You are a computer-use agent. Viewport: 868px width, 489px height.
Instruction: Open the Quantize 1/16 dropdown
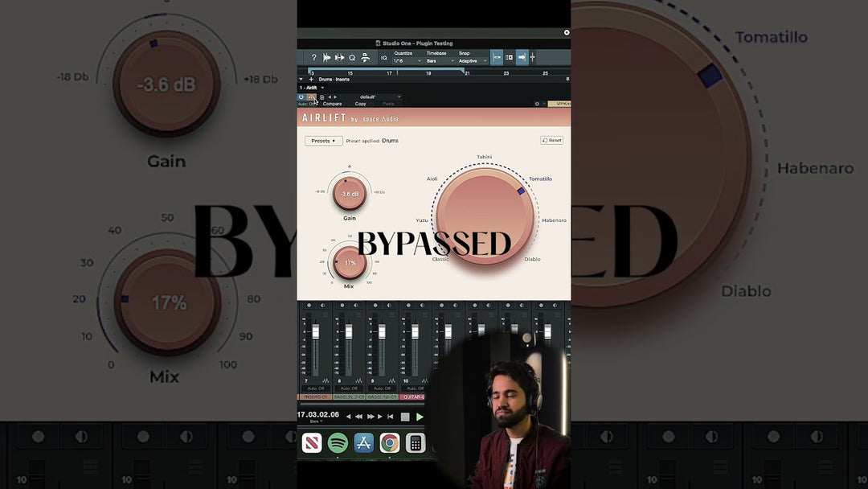click(407, 61)
